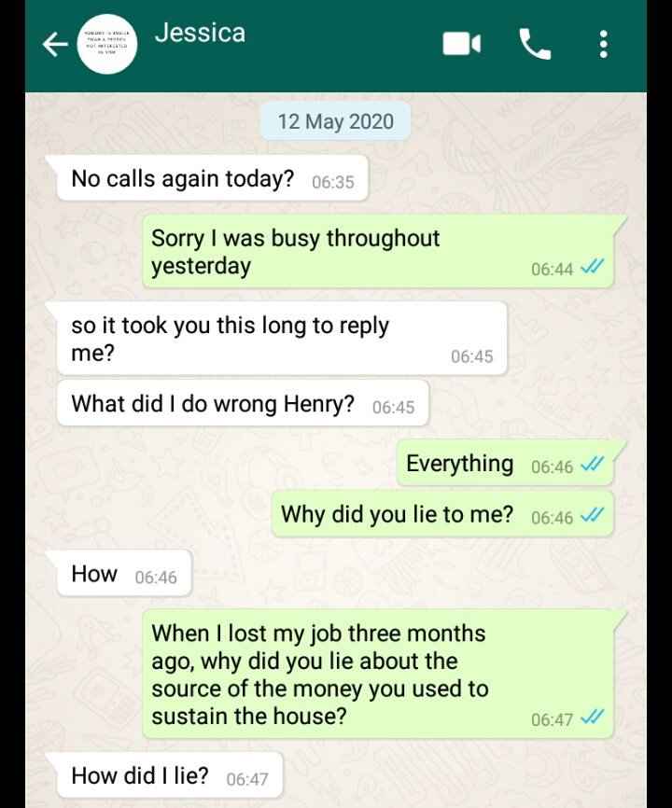Select the 'No calls again today?' message
This screenshot has height=808, width=672.
pos(212,178)
